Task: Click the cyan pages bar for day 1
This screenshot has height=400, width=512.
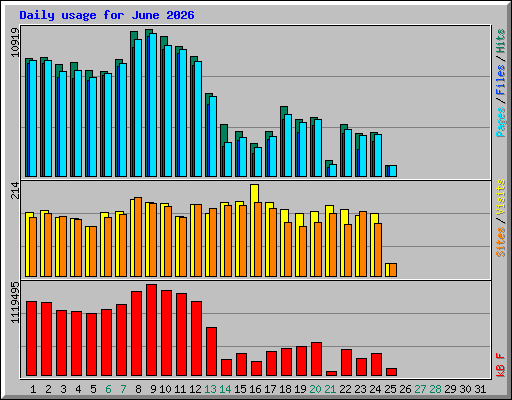Action: point(33,118)
